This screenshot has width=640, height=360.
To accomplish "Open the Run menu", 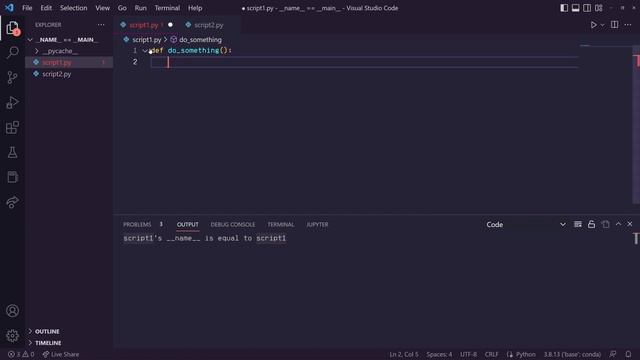I will tap(140, 8).
